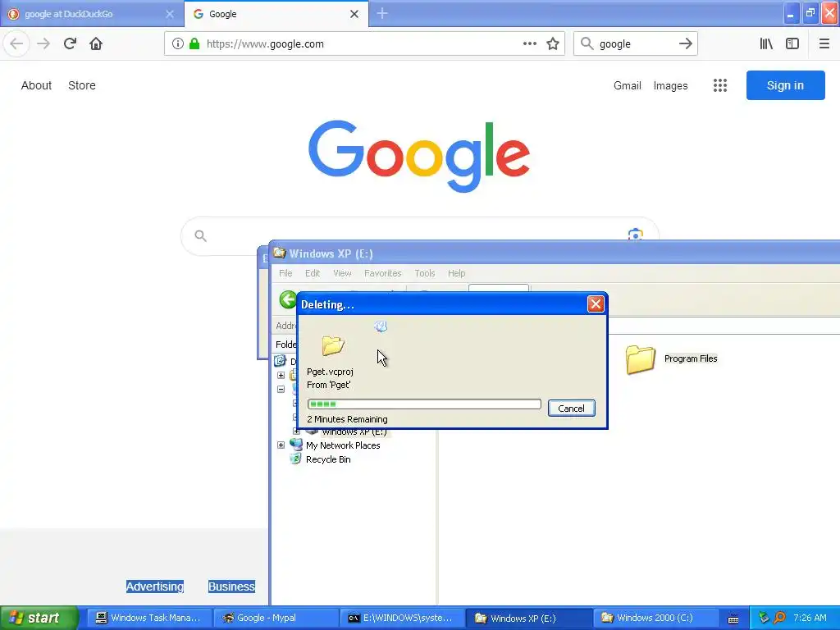Click the orange magnifier tray icon
This screenshot has width=840, height=630.
[780, 618]
